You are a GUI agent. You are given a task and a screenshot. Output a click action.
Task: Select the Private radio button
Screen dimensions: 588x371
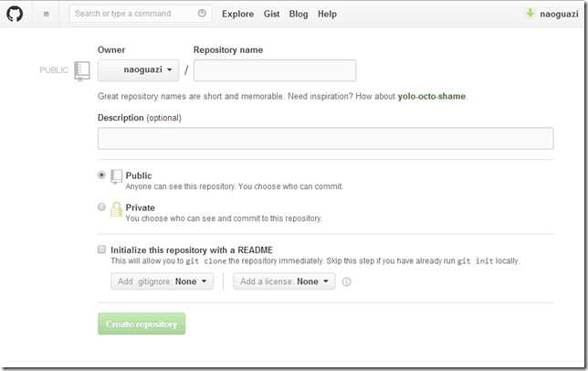pyautogui.click(x=101, y=207)
